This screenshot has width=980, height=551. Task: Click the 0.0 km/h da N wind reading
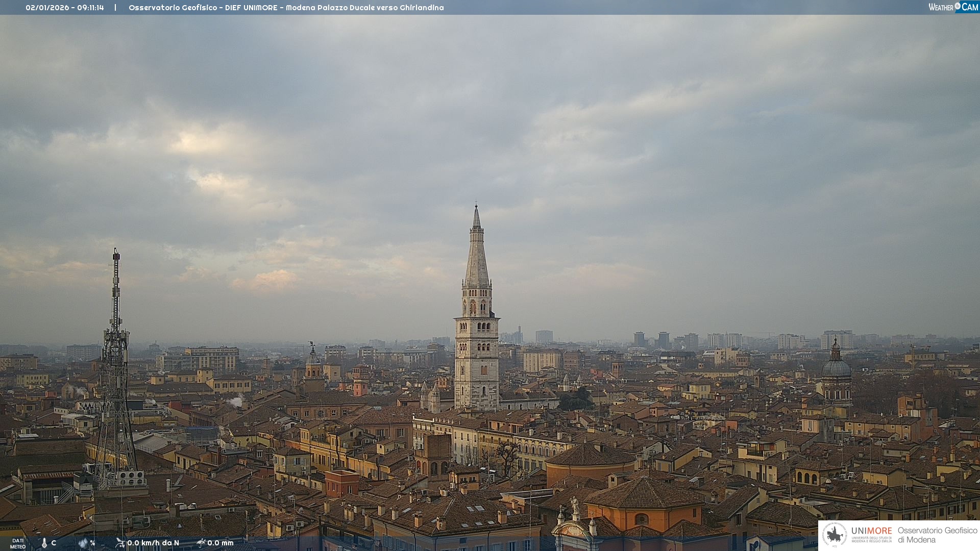(x=153, y=543)
